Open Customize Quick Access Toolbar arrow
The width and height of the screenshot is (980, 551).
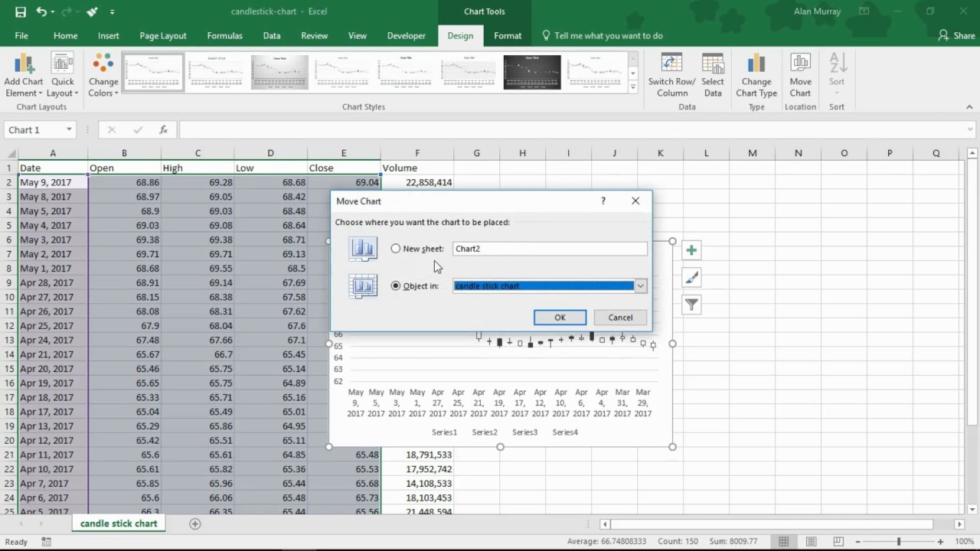pos(113,12)
